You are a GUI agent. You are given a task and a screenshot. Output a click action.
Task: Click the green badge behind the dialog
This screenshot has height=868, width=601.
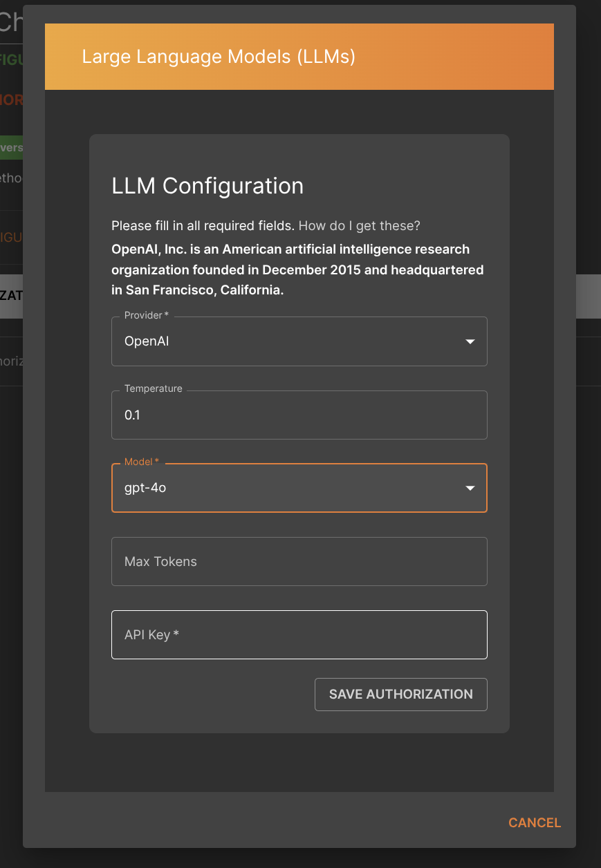click(12, 148)
